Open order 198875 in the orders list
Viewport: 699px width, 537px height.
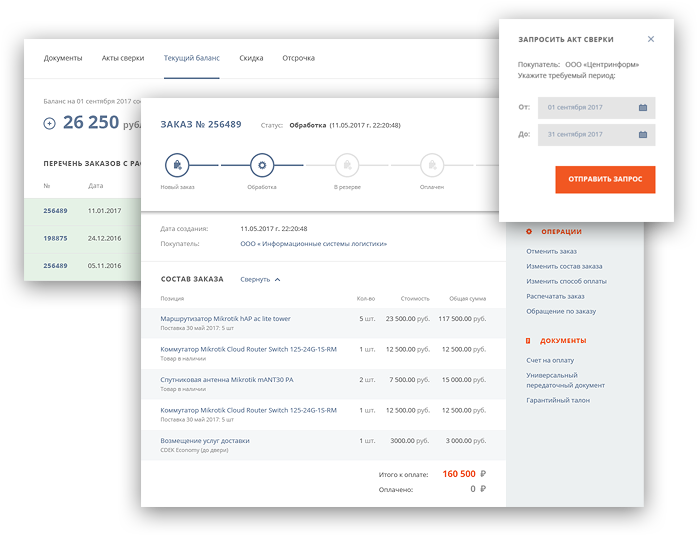55,238
